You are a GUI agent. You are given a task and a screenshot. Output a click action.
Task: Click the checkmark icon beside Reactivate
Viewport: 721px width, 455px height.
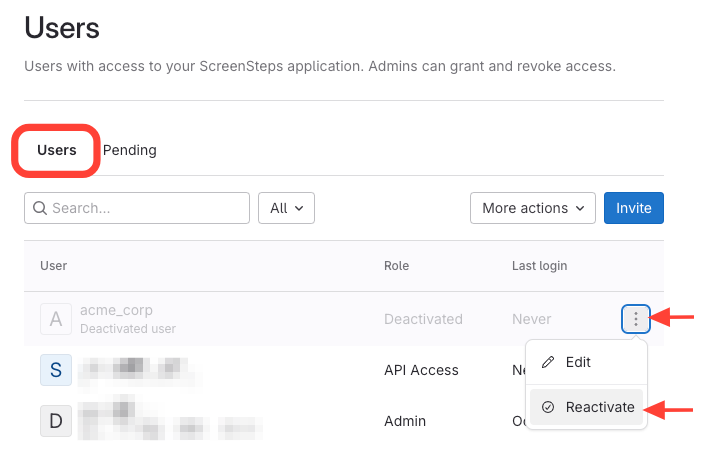pos(547,407)
